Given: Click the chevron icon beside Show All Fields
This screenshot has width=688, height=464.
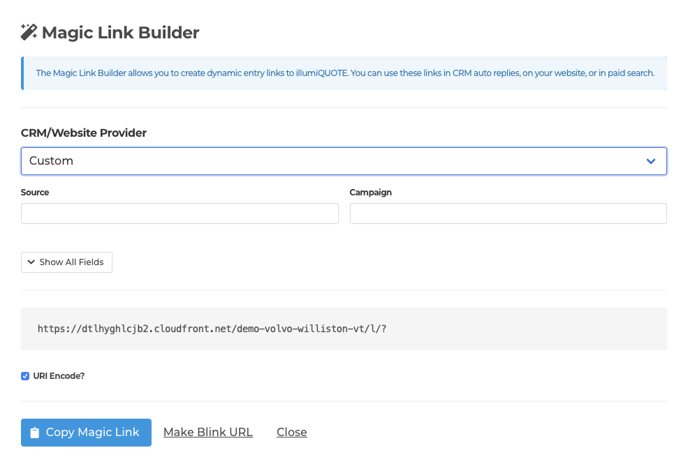Looking at the screenshot, I should coord(31,262).
